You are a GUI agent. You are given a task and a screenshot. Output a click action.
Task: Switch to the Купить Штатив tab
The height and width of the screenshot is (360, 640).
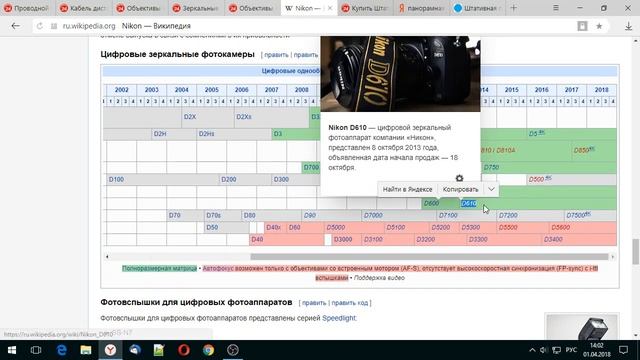click(x=365, y=8)
